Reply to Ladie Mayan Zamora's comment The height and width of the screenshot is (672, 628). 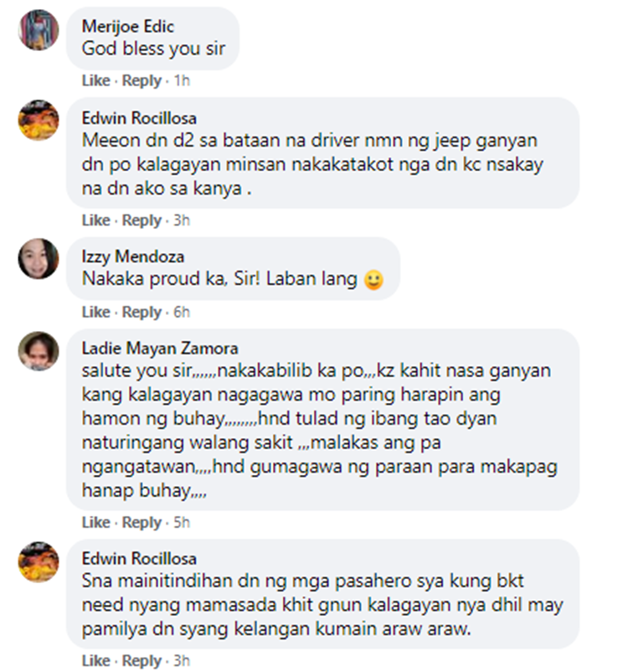(x=142, y=522)
